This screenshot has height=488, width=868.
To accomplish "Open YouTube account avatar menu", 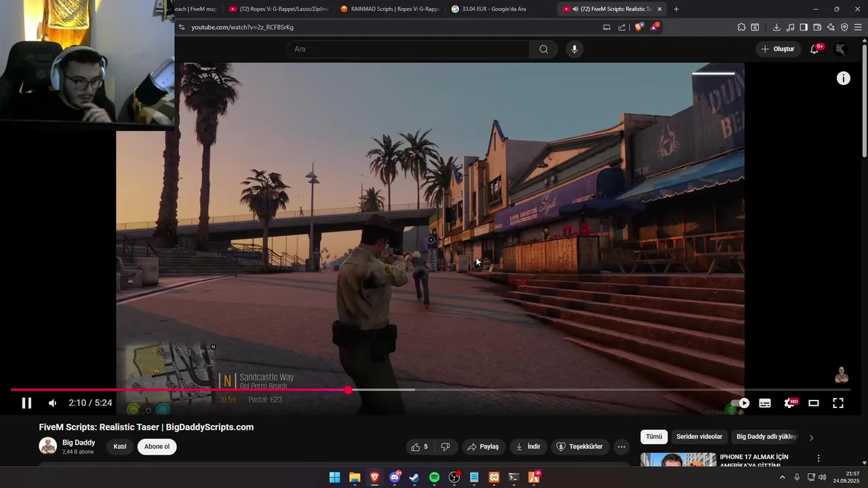I will [x=840, y=49].
